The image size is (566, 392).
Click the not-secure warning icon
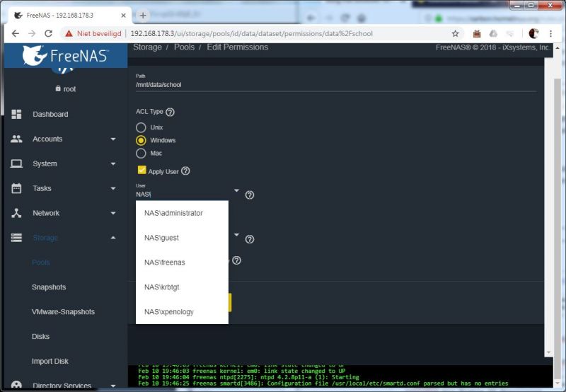(69, 33)
